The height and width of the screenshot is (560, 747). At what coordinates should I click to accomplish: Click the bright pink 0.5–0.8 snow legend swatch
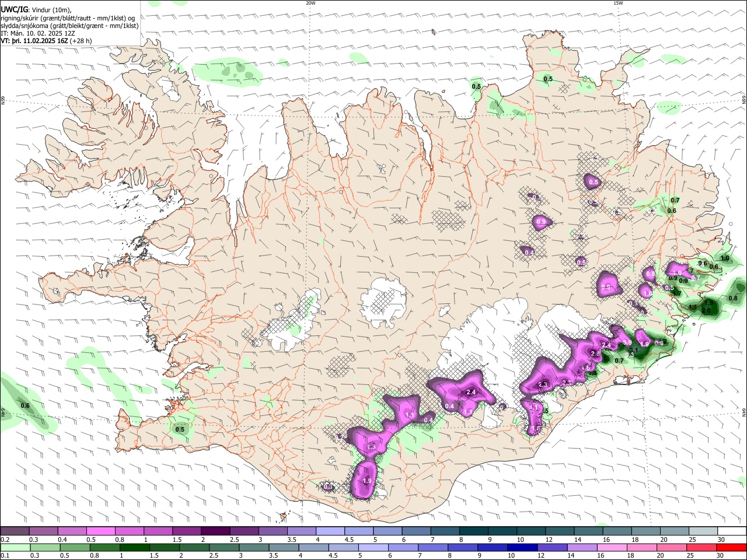(100, 531)
